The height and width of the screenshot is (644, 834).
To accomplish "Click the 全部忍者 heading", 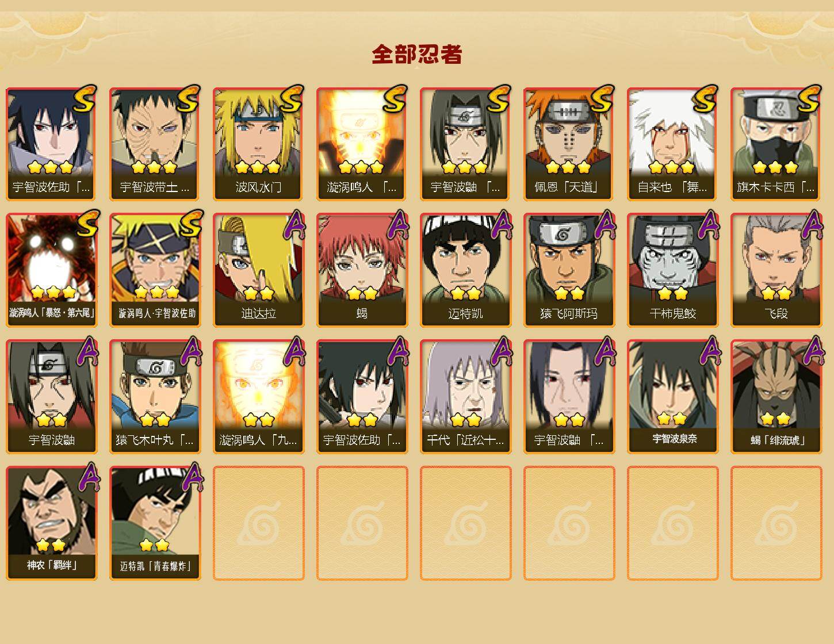I will 417,55.
